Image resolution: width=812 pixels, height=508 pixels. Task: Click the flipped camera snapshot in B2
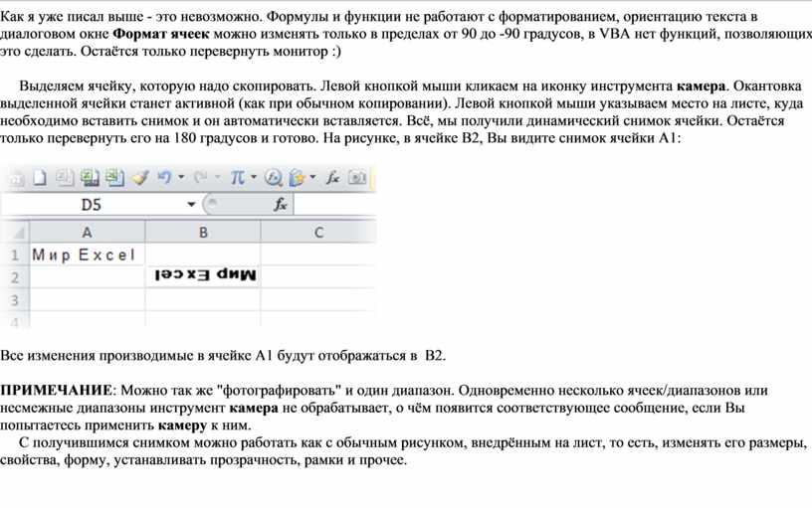(x=204, y=275)
